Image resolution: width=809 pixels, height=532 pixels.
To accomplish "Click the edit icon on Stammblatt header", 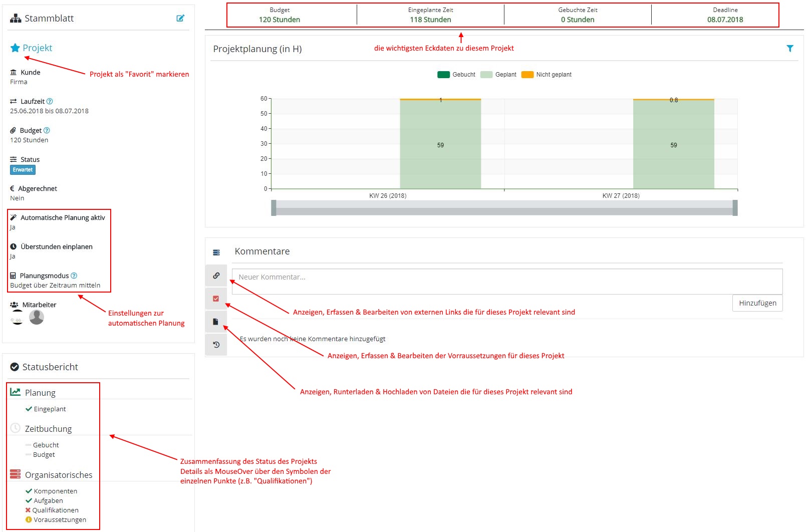I will click(180, 18).
